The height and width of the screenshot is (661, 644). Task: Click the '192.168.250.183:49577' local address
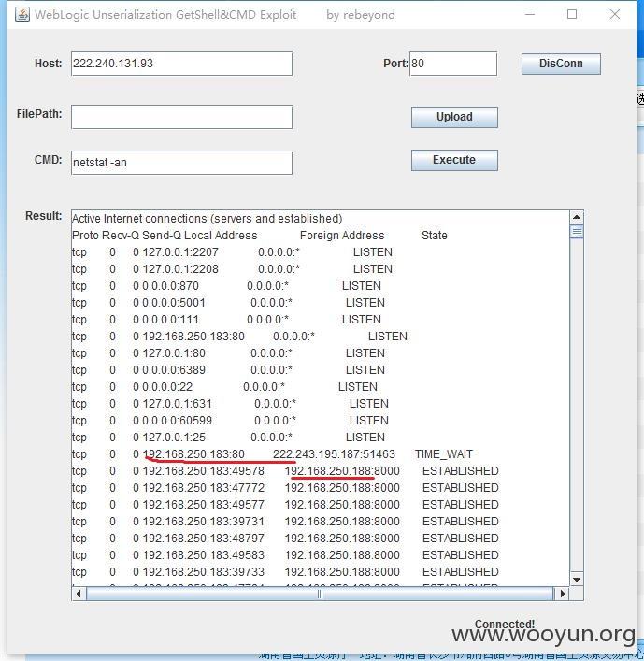203,505
